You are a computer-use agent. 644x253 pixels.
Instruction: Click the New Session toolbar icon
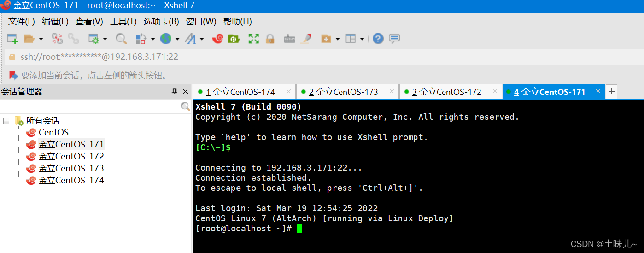point(12,39)
